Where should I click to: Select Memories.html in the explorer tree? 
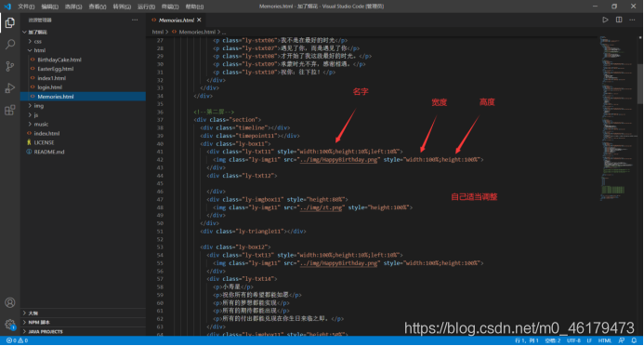point(83,97)
